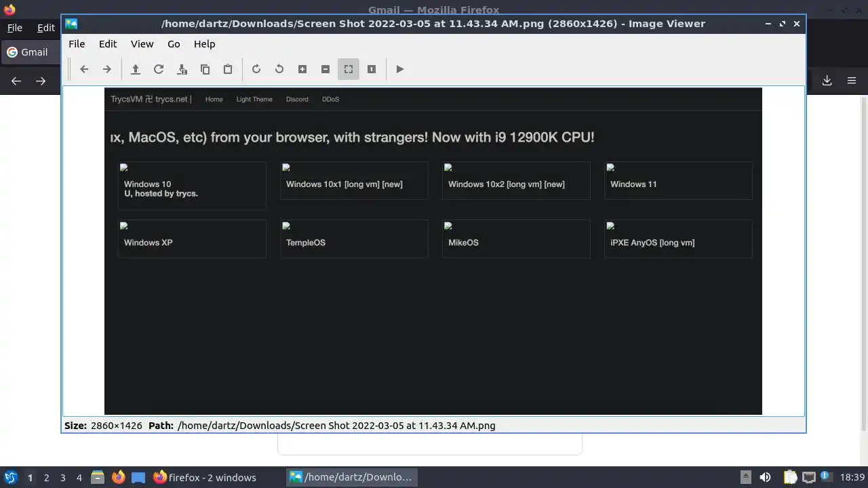Zoom out with the minus icon
Image resolution: width=868 pixels, height=488 pixels.
click(x=325, y=69)
